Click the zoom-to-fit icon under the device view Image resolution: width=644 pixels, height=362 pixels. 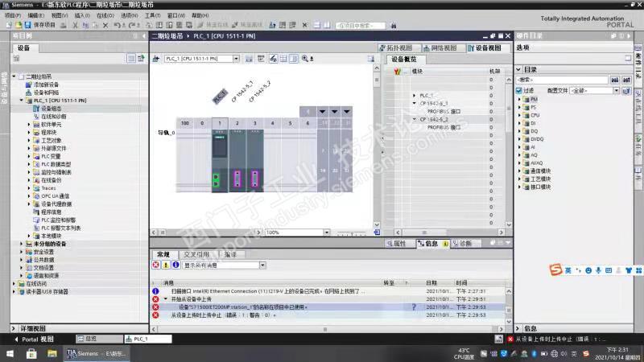click(377, 232)
